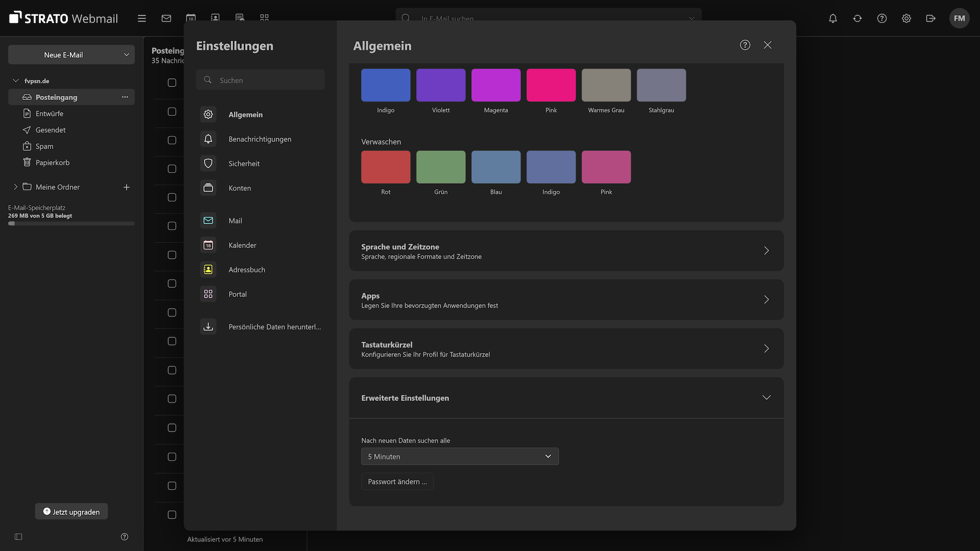Click the download icon for personal data
The width and height of the screenshot is (980, 551).
(208, 327)
